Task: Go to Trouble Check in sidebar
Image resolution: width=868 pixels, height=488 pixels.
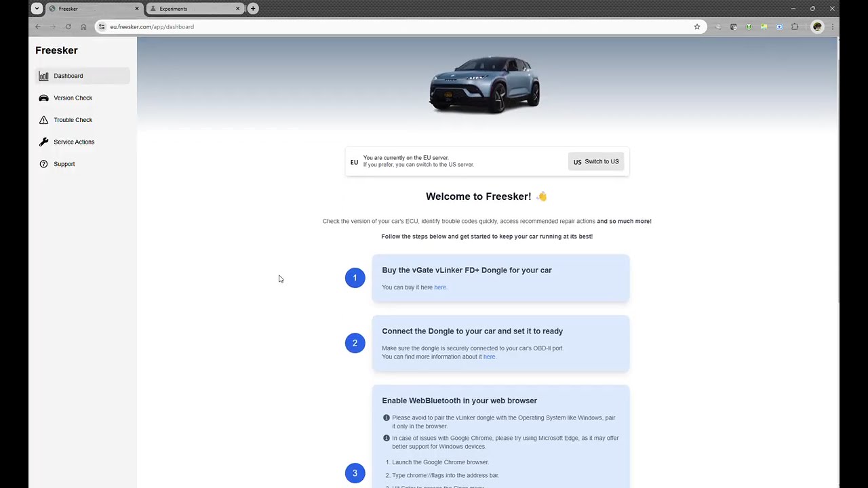Action: (82, 120)
